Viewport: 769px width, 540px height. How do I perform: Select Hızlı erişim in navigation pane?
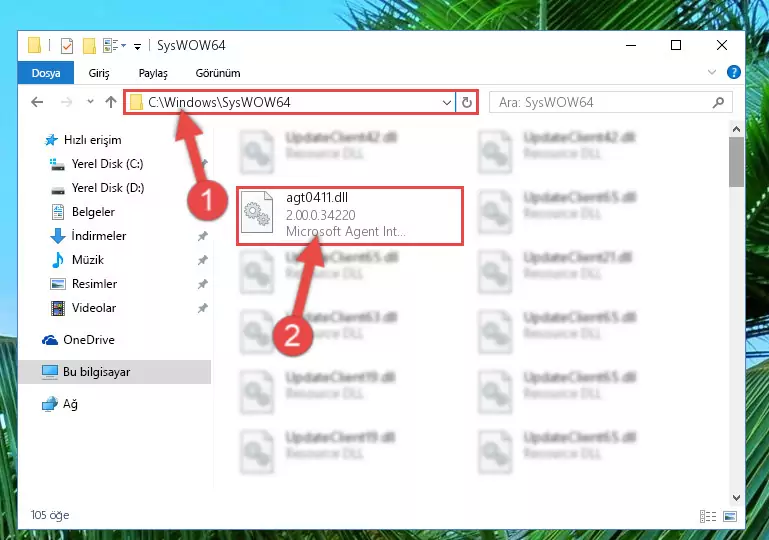coord(83,140)
